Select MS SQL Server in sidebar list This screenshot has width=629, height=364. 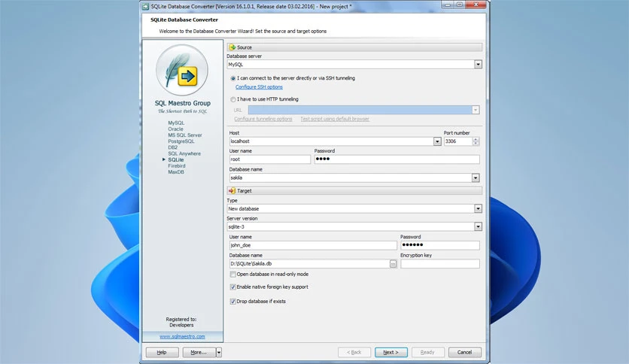[185, 135]
